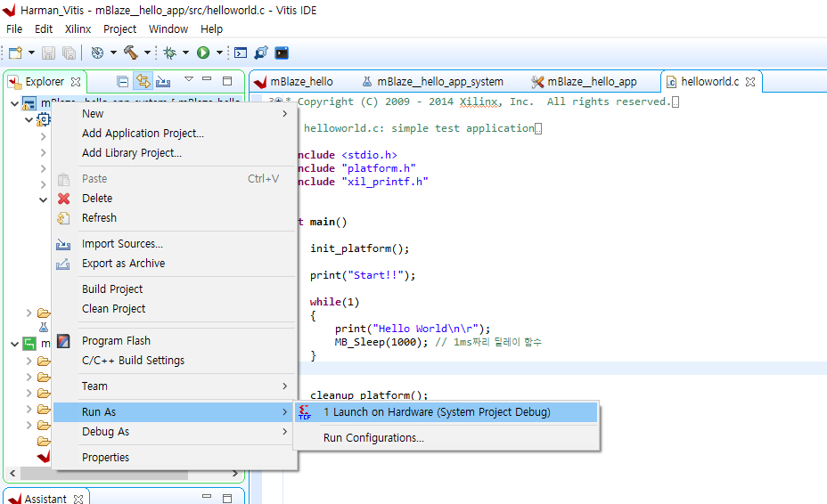This screenshot has width=827, height=504.
Task: Maximize the Assistant panel
Action: coord(227,498)
